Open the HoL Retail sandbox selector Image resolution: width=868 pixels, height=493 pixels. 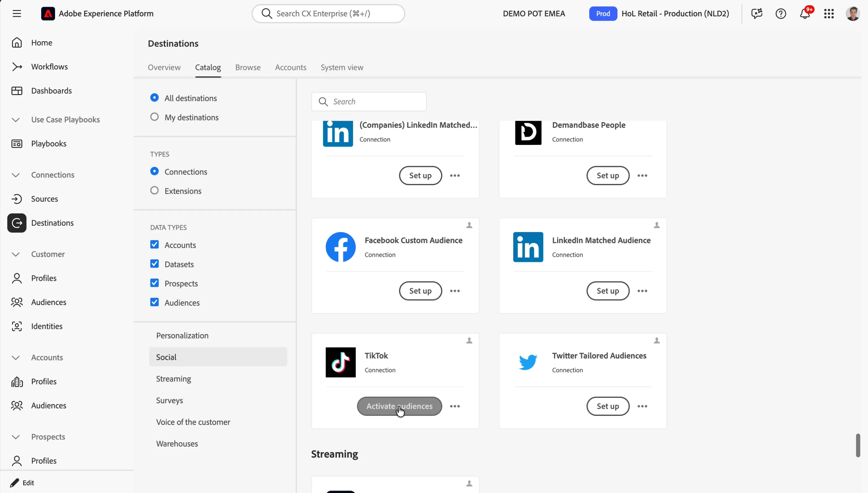(x=659, y=14)
